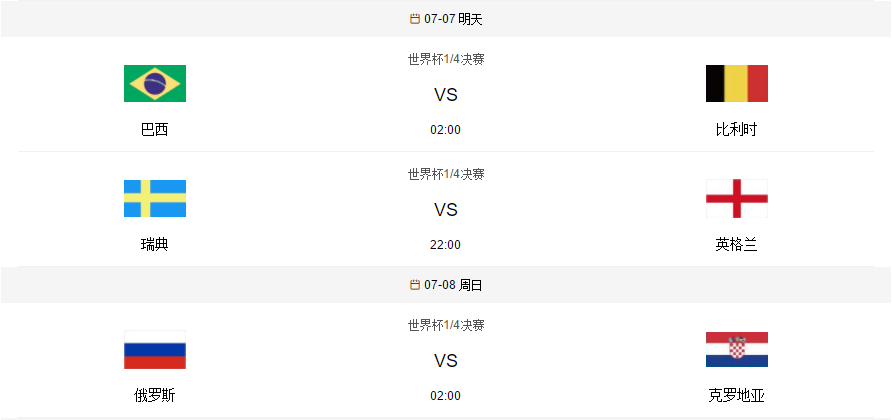892x420 pixels.
Task: Click the Brazil flag icon
Action: pyautogui.click(x=155, y=84)
